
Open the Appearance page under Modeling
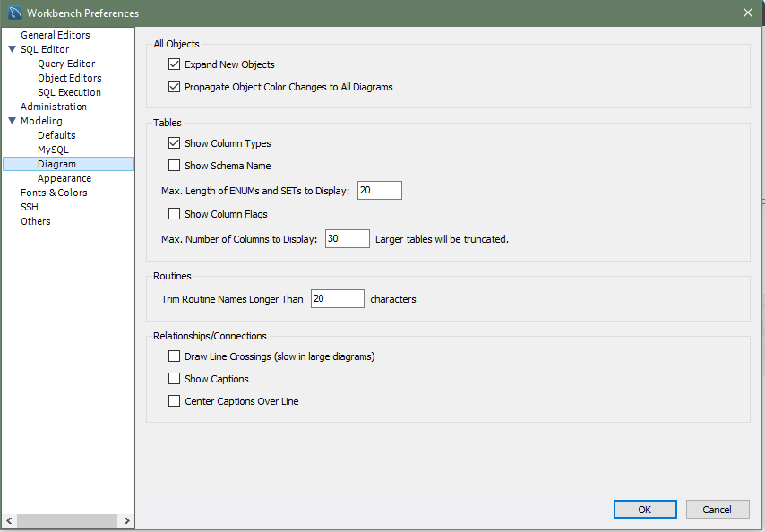[64, 178]
